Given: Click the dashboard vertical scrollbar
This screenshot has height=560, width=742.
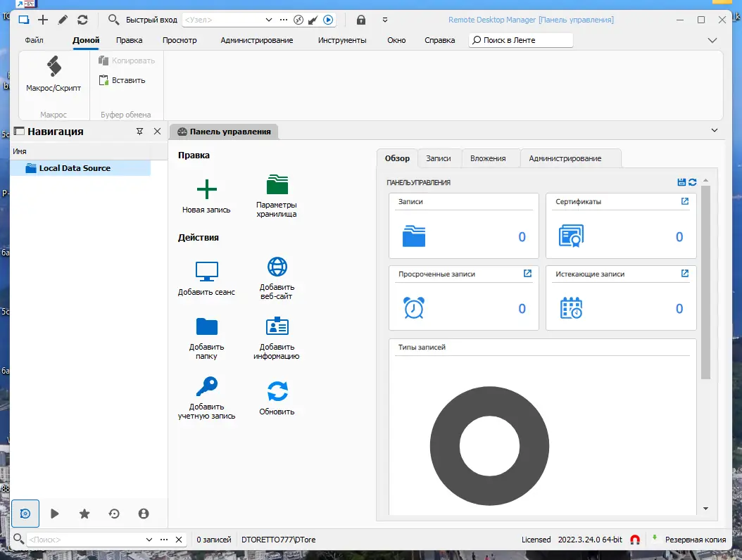Looking at the screenshot, I should (705, 282).
